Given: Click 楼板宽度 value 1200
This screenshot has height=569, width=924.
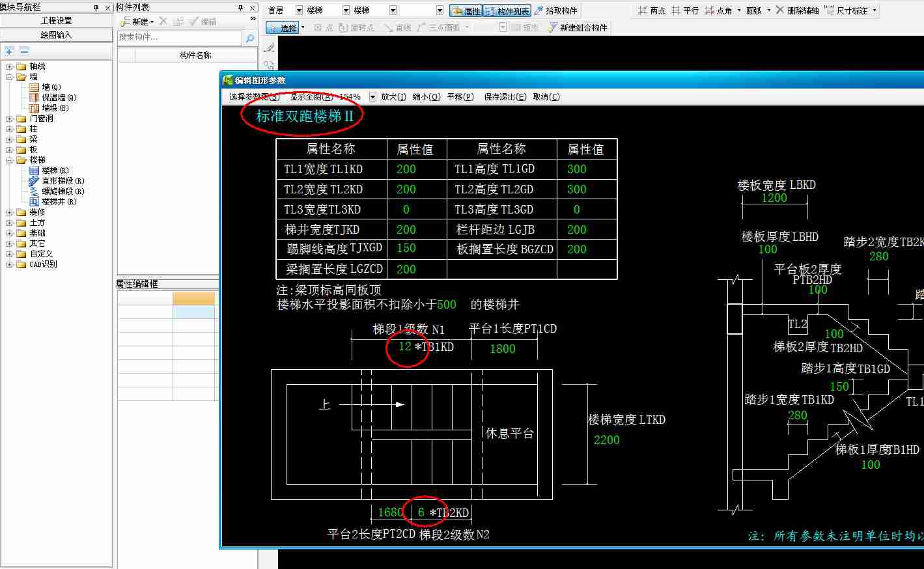Looking at the screenshot, I should (774, 198).
